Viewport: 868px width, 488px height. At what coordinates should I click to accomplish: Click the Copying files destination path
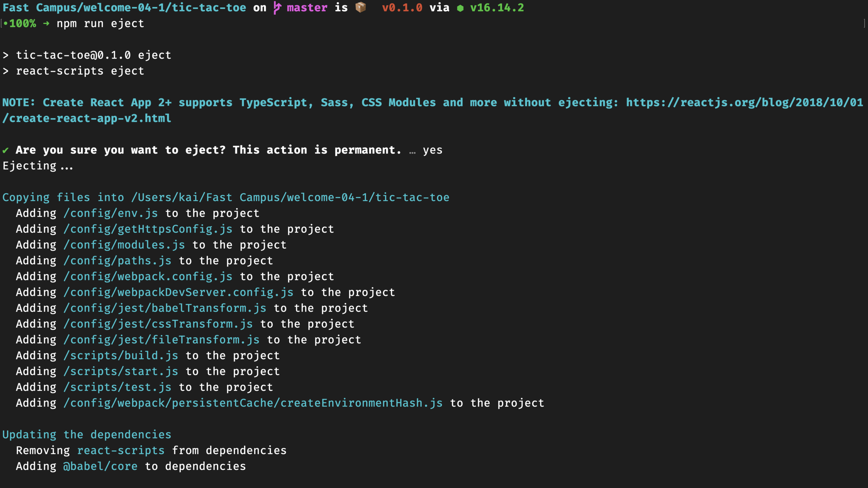[290, 197]
